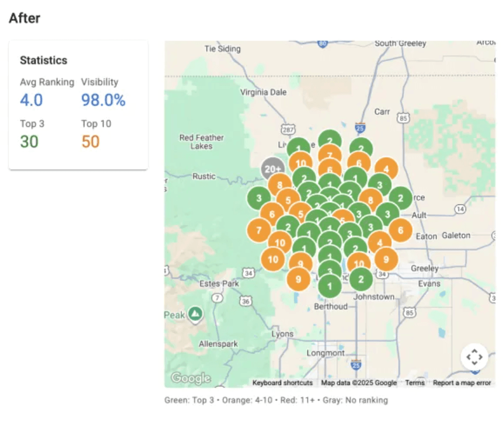Select the green 2 marker next to Pierce

point(400,198)
